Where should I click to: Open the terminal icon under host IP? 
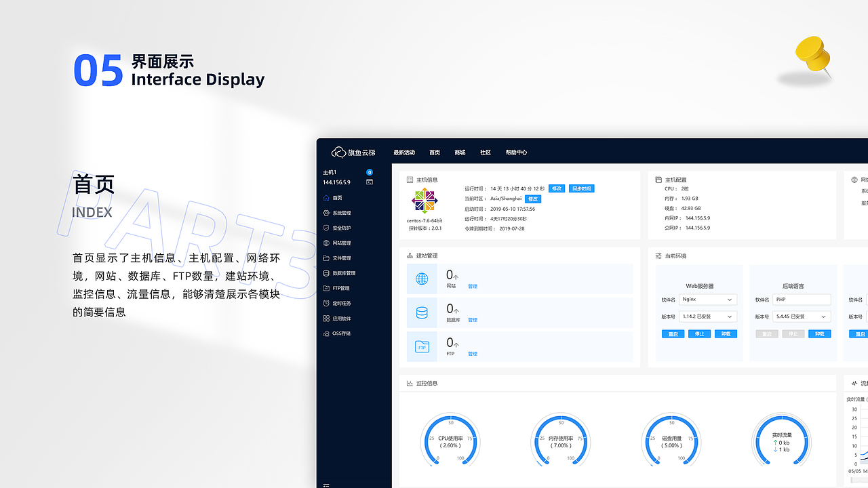coord(370,182)
